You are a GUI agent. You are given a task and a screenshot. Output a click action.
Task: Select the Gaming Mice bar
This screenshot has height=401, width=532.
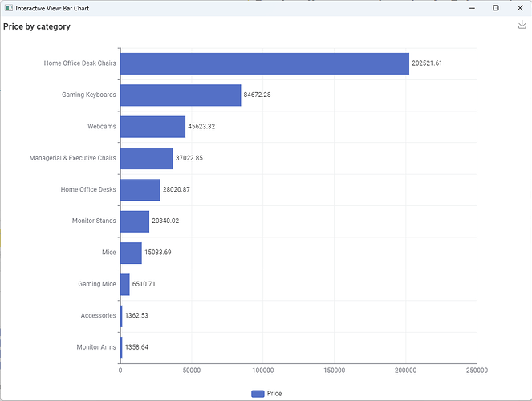125,284
